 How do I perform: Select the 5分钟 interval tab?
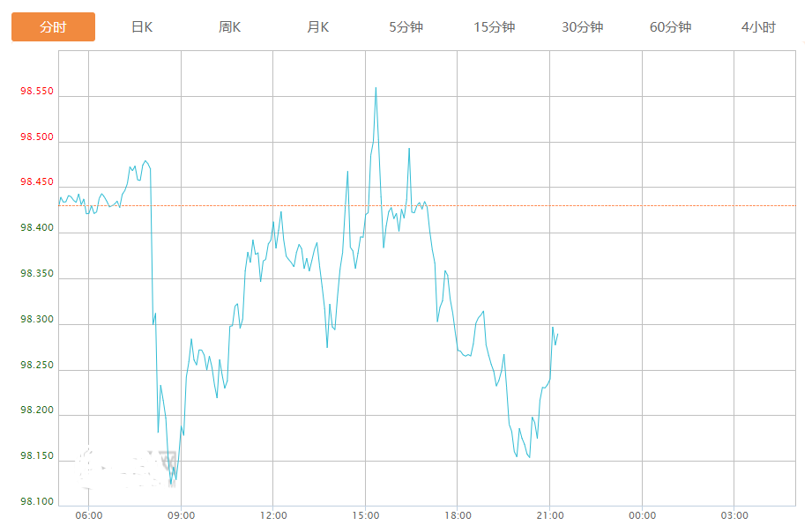406,27
